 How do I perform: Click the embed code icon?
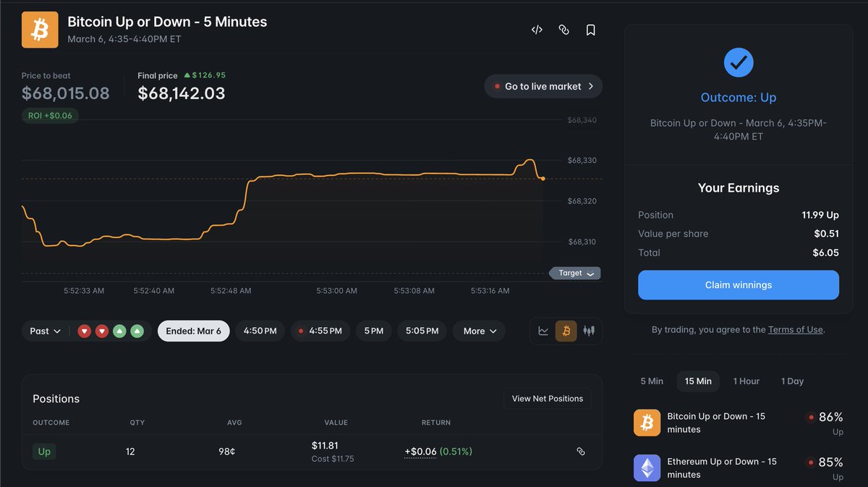(x=536, y=30)
